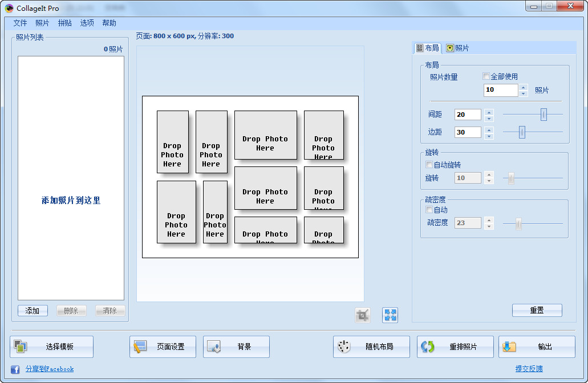Image resolution: width=588 pixels, height=383 pixels.
Task: Increase 疏密度 value with up arrow
Action: pyautogui.click(x=489, y=221)
